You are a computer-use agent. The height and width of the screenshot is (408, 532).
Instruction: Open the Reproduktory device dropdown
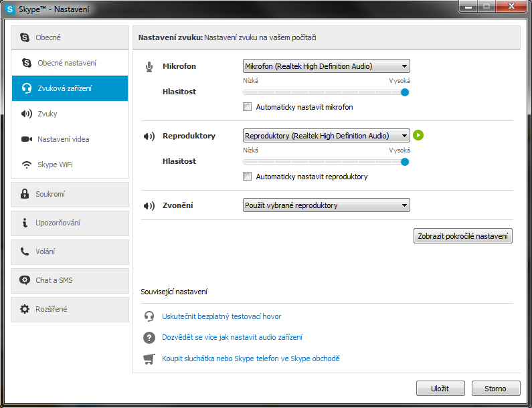pyautogui.click(x=327, y=136)
